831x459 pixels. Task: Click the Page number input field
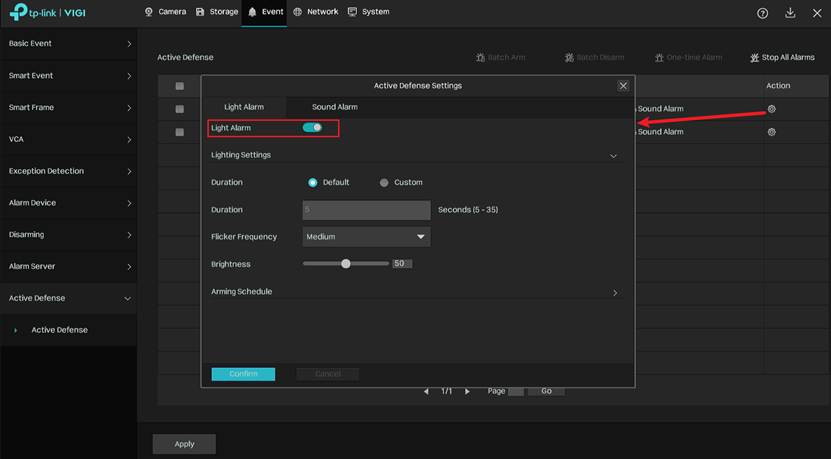click(x=516, y=391)
